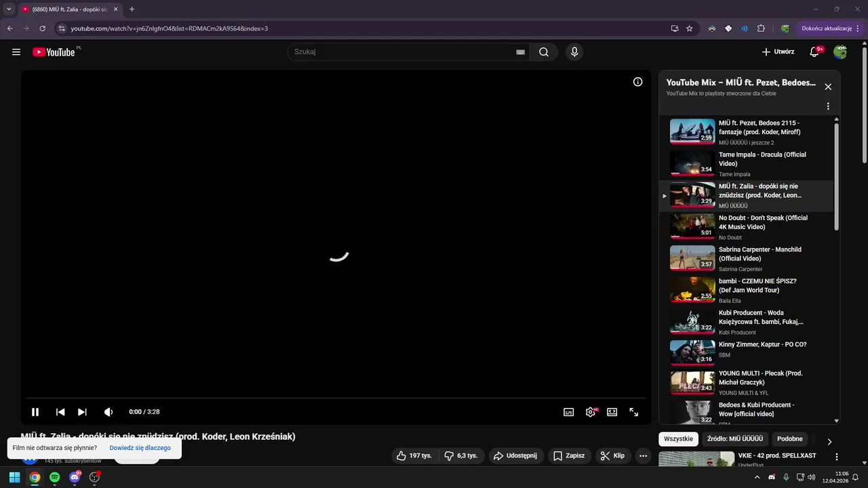The height and width of the screenshot is (488, 868).
Task: Play Kinny Zimmer, Kaptur - PO CO? item
Action: tap(746, 353)
